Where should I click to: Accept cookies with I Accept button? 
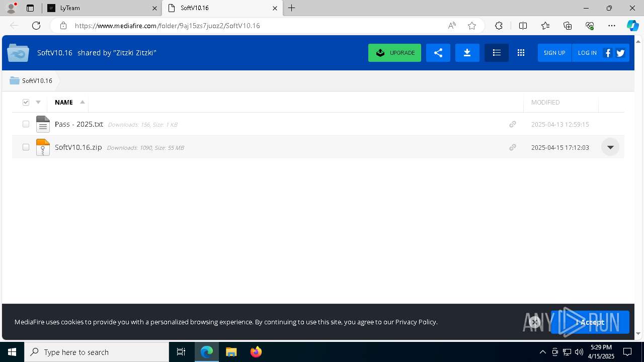(590, 322)
